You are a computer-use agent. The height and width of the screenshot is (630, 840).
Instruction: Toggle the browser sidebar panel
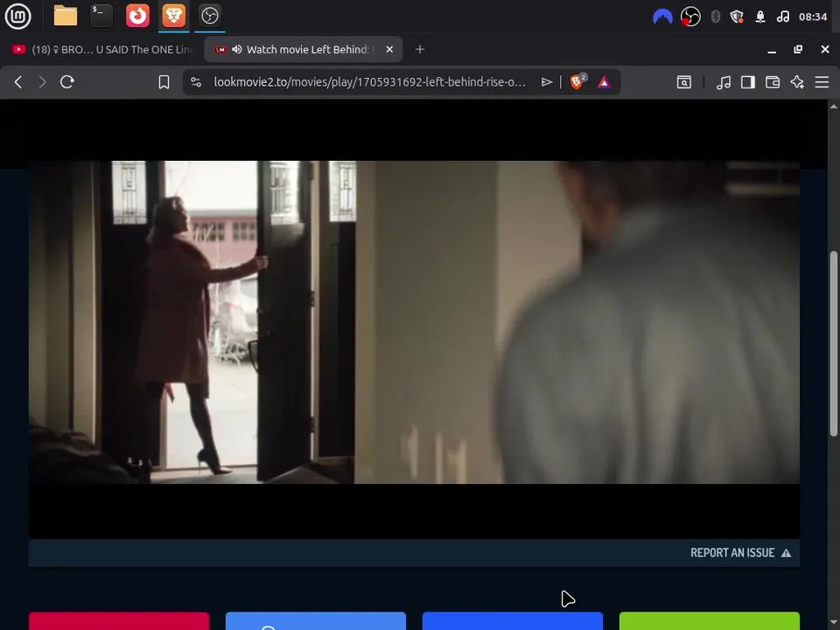(x=748, y=82)
